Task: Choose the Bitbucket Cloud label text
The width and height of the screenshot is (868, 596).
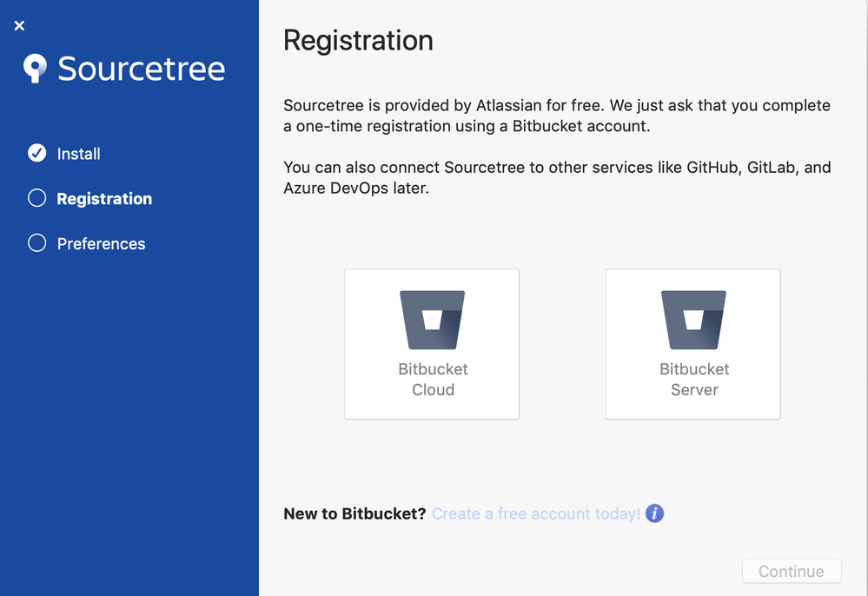Action: (x=433, y=379)
